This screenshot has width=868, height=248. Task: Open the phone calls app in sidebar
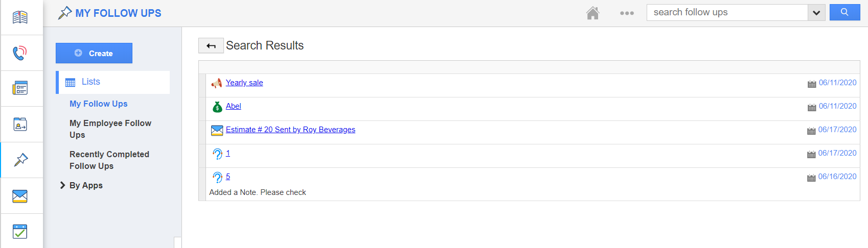[20, 53]
